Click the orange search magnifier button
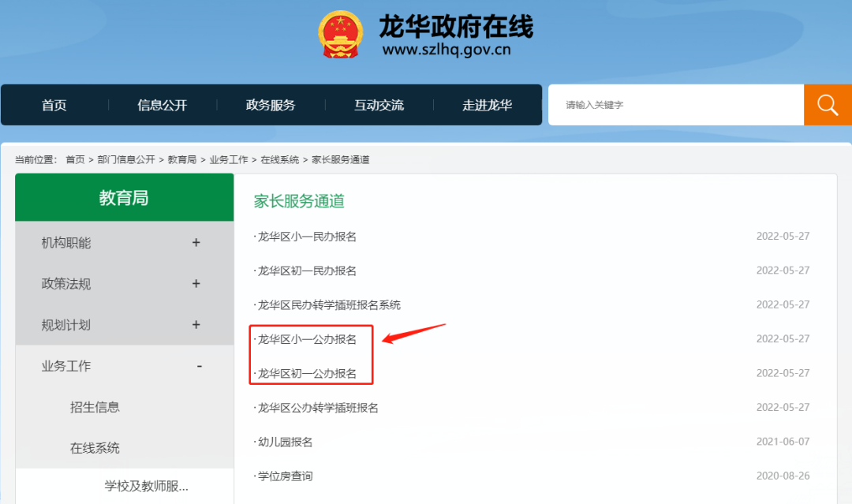Viewport: 852px width, 504px height. [x=828, y=105]
